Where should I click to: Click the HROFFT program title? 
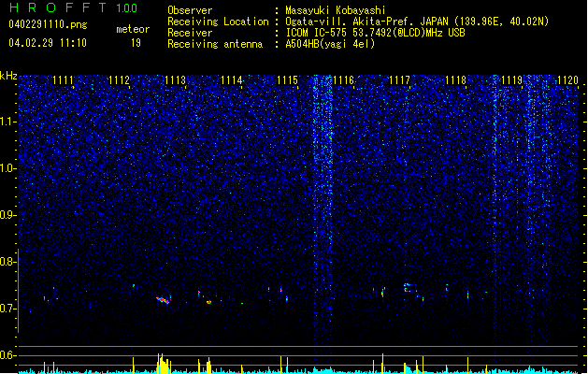click(59, 7)
